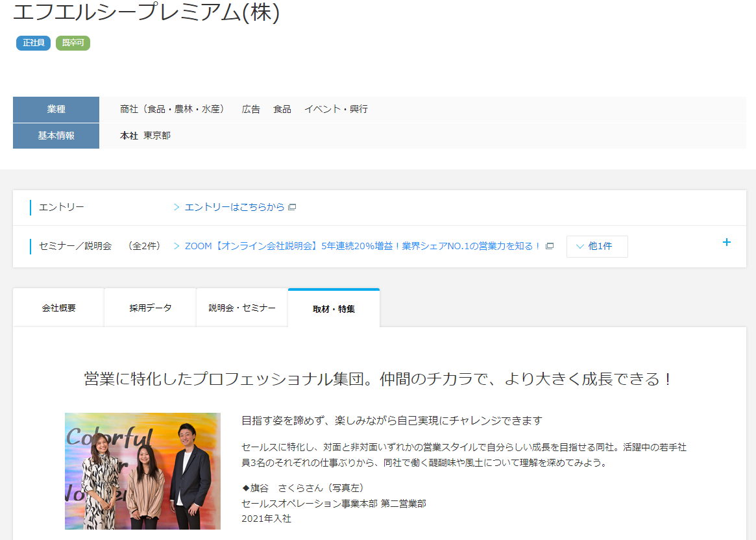The width and height of the screenshot is (756, 540).
Task: Click the 基本情報 header cell
Action: [x=56, y=136]
